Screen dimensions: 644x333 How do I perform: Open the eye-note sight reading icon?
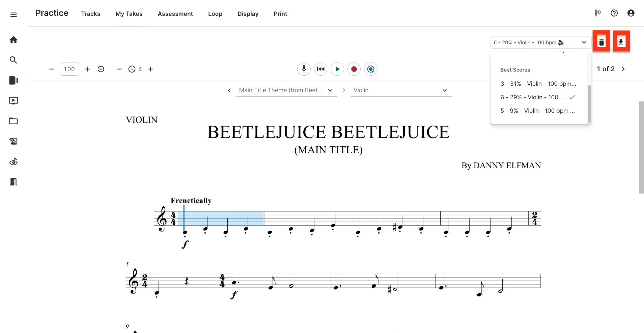pyautogui.click(x=13, y=162)
